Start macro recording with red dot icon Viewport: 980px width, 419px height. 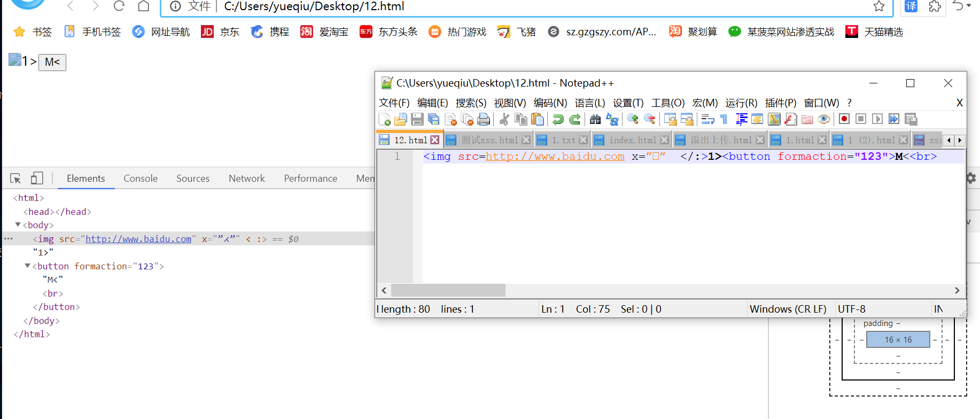[844, 119]
